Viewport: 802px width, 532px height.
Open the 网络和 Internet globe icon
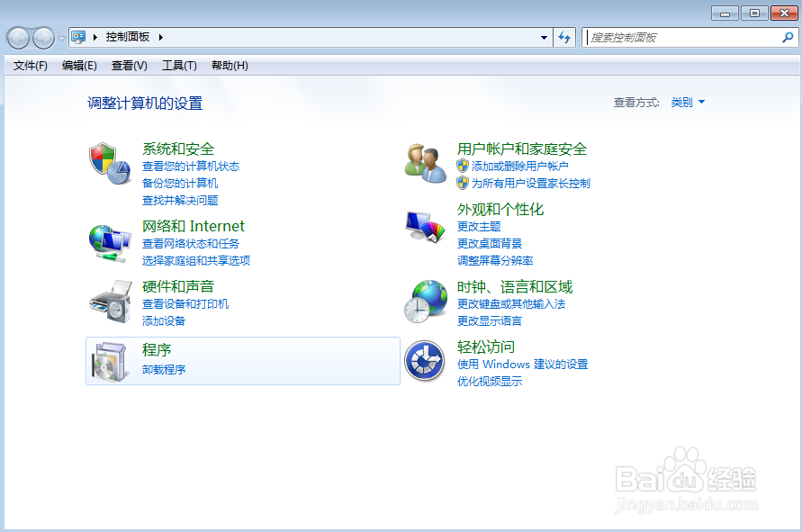click(x=110, y=243)
